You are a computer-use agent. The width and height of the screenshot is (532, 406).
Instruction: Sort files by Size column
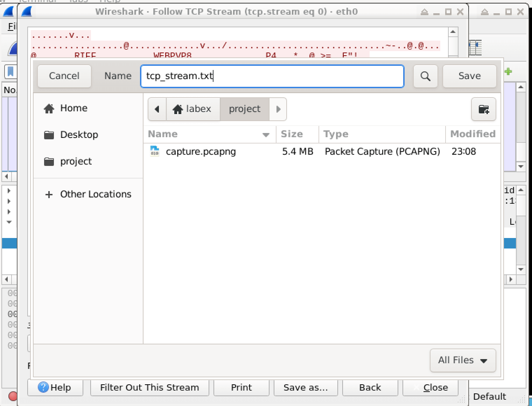297,134
